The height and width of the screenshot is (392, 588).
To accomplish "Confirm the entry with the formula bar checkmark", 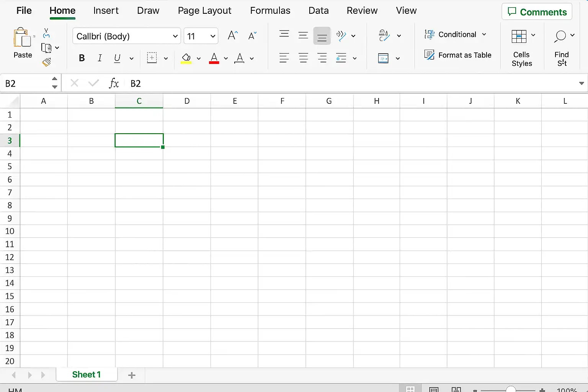I will [93, 83].
